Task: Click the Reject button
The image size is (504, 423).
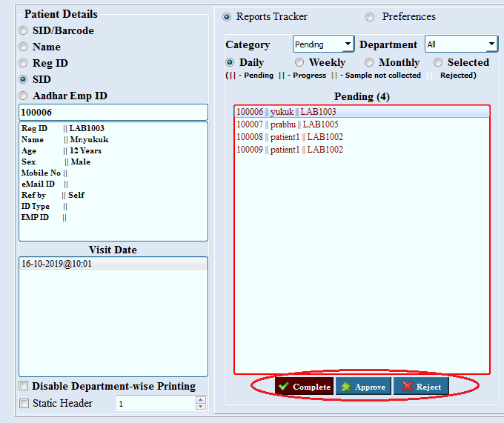Action: [x=421, y=386]
